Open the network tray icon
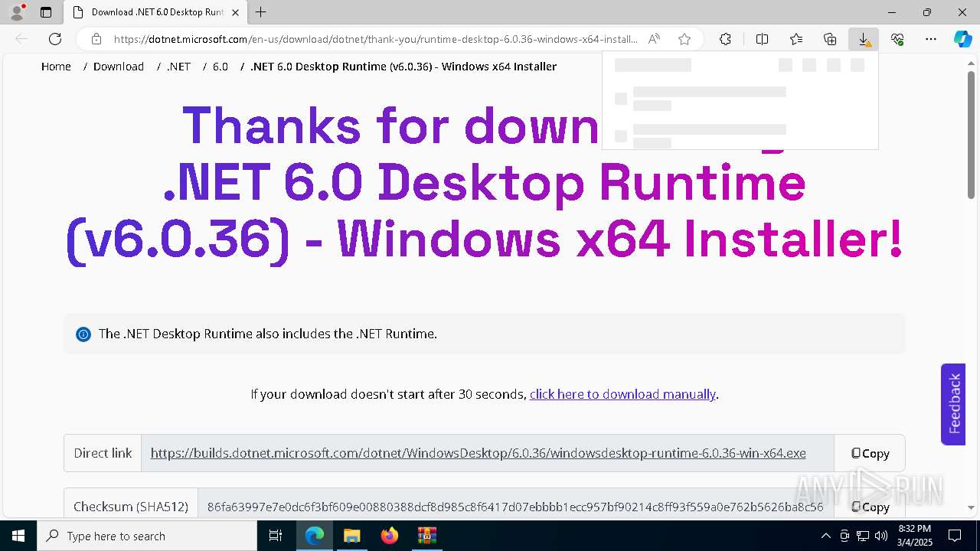This screenshot has height=551, width=980. (x=863, y=536)
